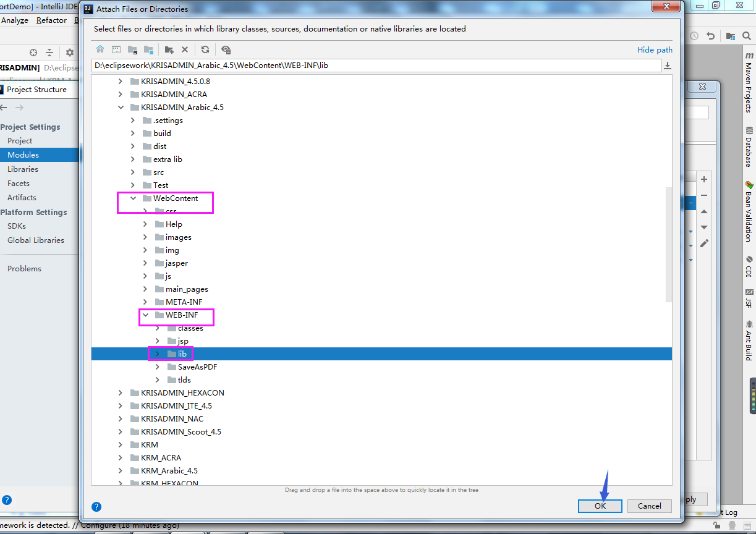Open the Analyze menu
This screenshot has height=534, width=756.
[15, 20]
